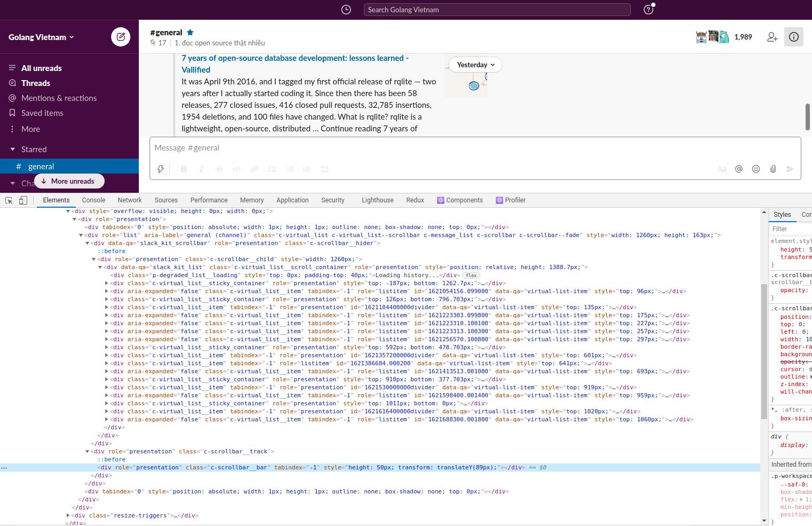This screenshot has height=526, width=812.
Task: Toggle the device toolbar icon
Action: (23, 200)
